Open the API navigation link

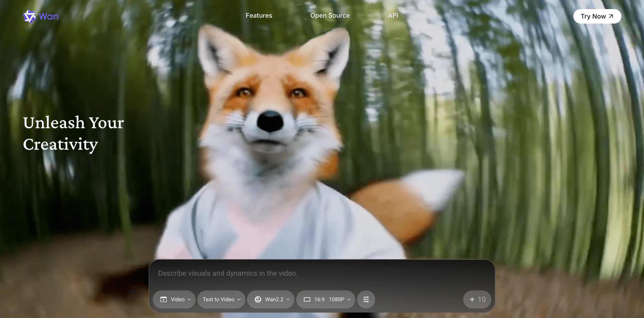[x=393, y=16]
